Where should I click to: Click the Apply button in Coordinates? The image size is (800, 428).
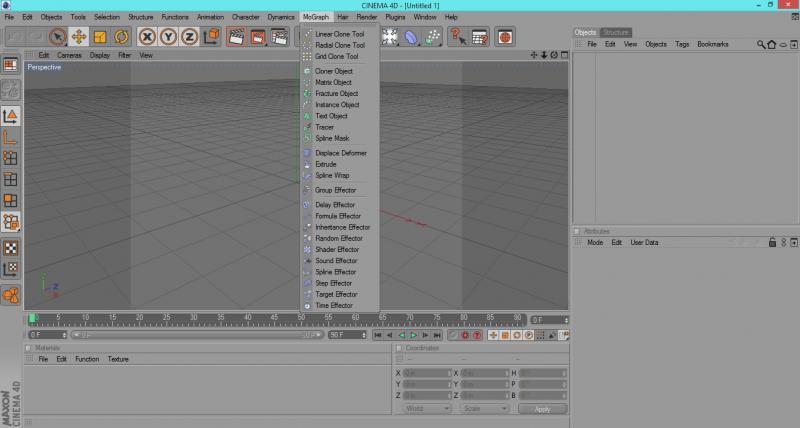pos(542,409)
